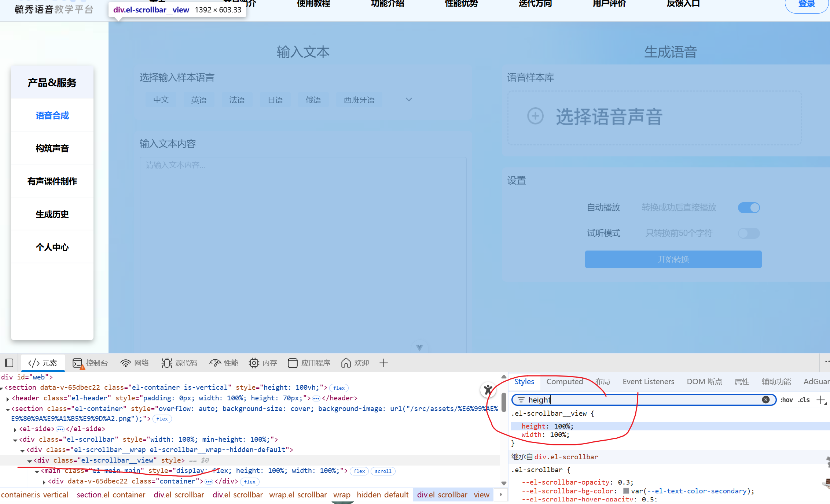The image size is (830, 504).
Task: Disable the 自动播放 switch
Action: pyautogui.click(x=749, y=208)
